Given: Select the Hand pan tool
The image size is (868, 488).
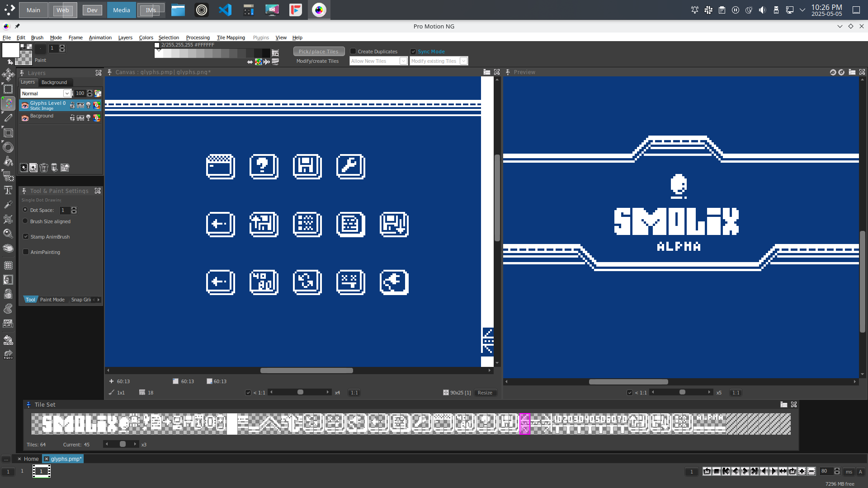Looking at the screenshot, I should point(8,248).
